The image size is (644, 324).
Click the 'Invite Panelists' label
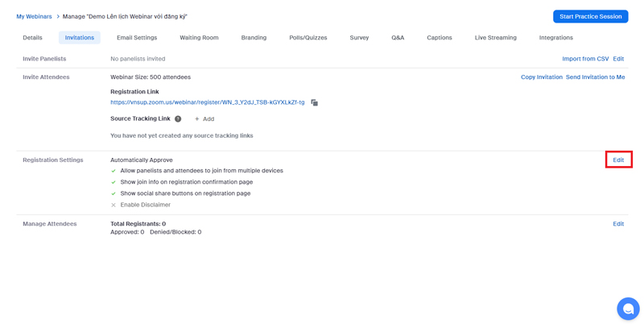click(x=44, y=59)
